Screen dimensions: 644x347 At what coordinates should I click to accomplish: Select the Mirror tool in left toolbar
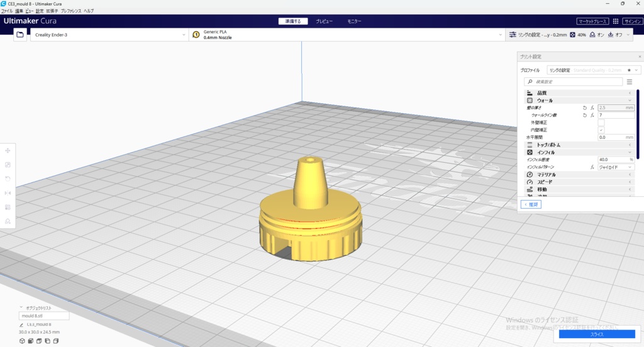point(8,193)
